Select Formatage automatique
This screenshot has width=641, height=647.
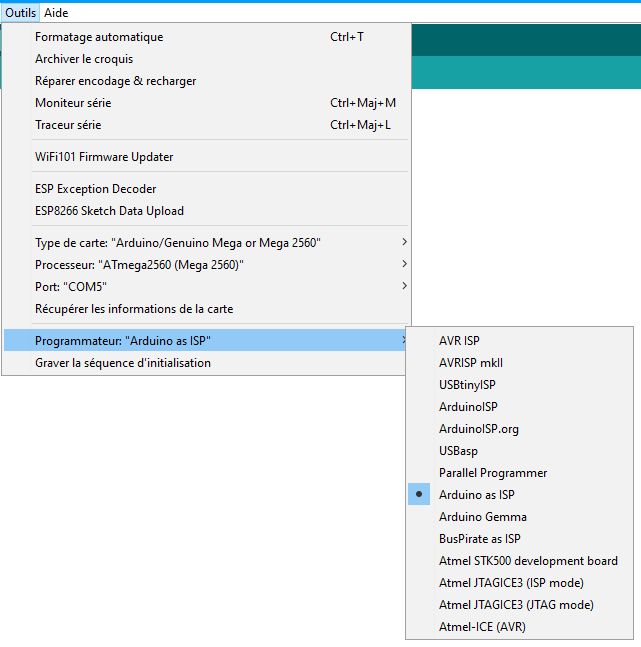206,37
